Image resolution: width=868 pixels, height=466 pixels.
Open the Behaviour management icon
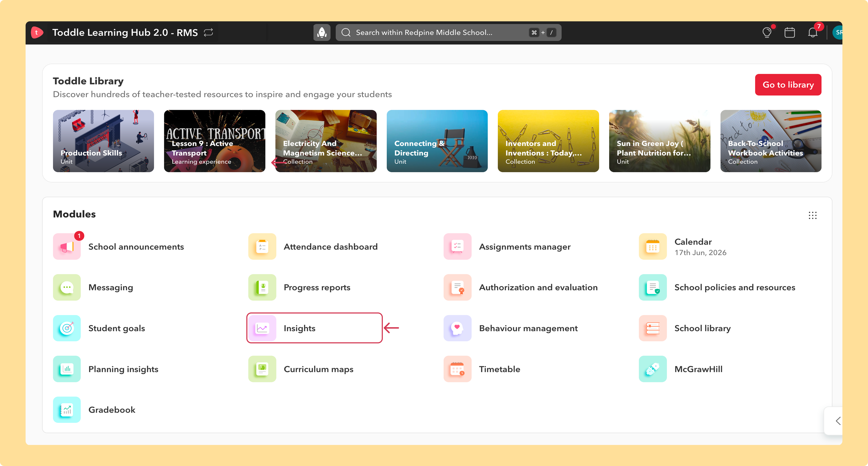(x=457, y=328)
